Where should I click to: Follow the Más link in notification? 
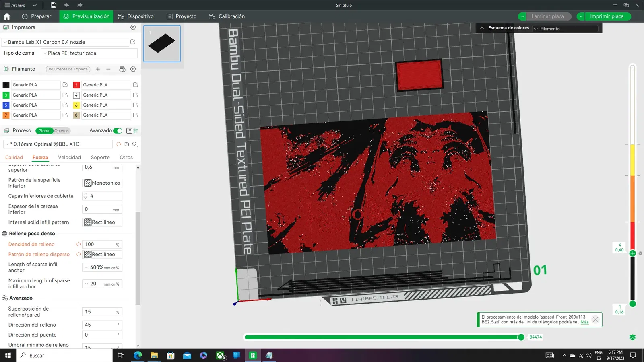click(x=584, y=322)
